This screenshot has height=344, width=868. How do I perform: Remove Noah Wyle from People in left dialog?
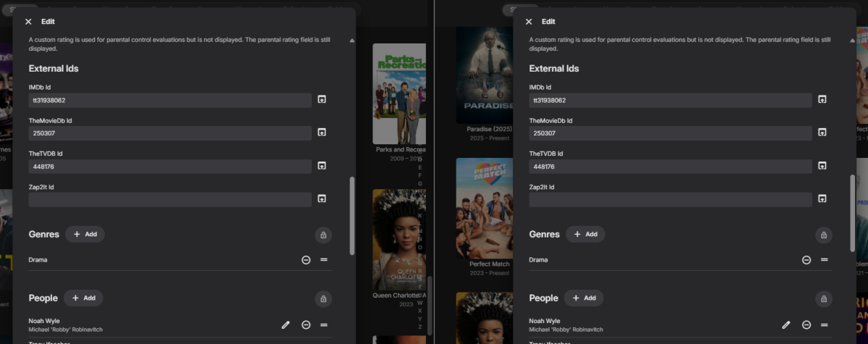(x=306, y=325)
